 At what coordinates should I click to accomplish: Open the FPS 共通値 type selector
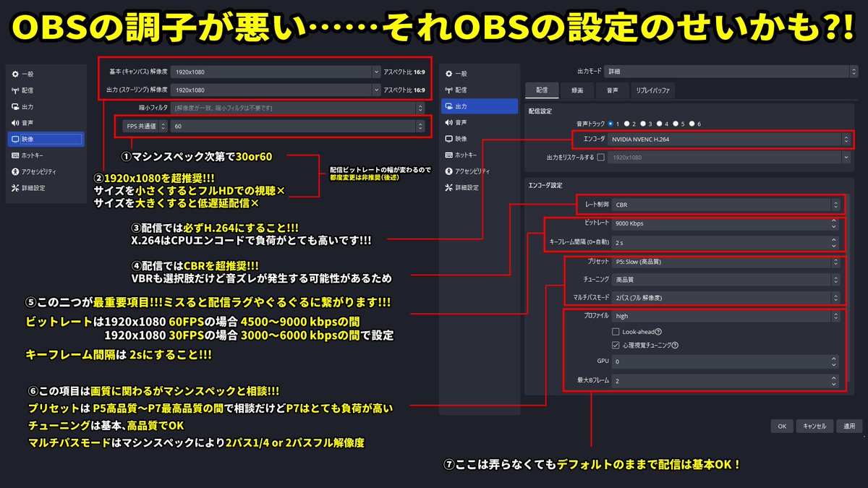[x=145, y=127]
